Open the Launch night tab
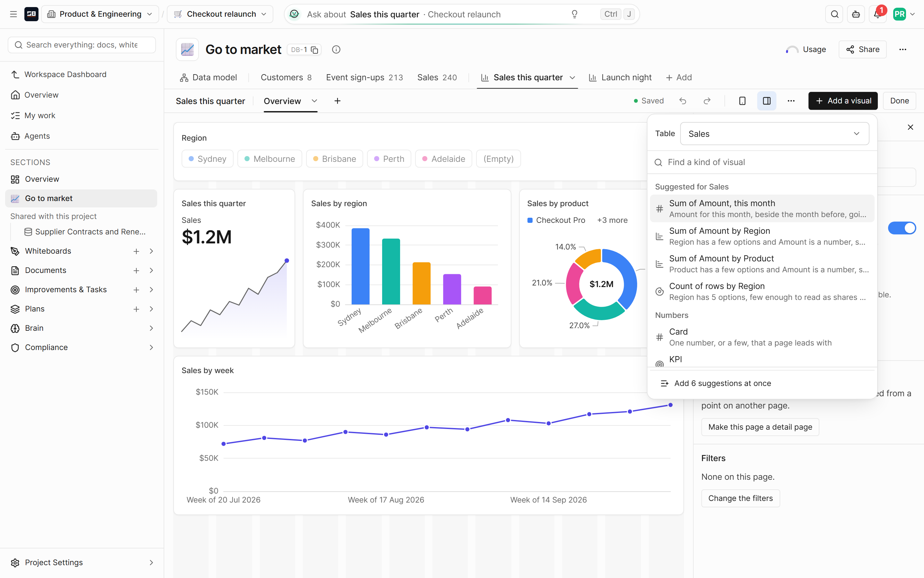The image size is (924, 578). [x=620, y=77]
